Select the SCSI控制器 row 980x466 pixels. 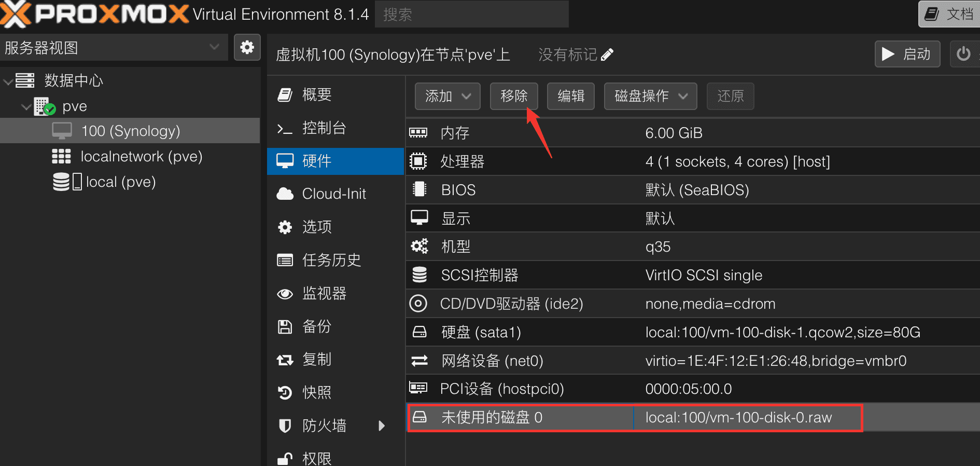693,275
